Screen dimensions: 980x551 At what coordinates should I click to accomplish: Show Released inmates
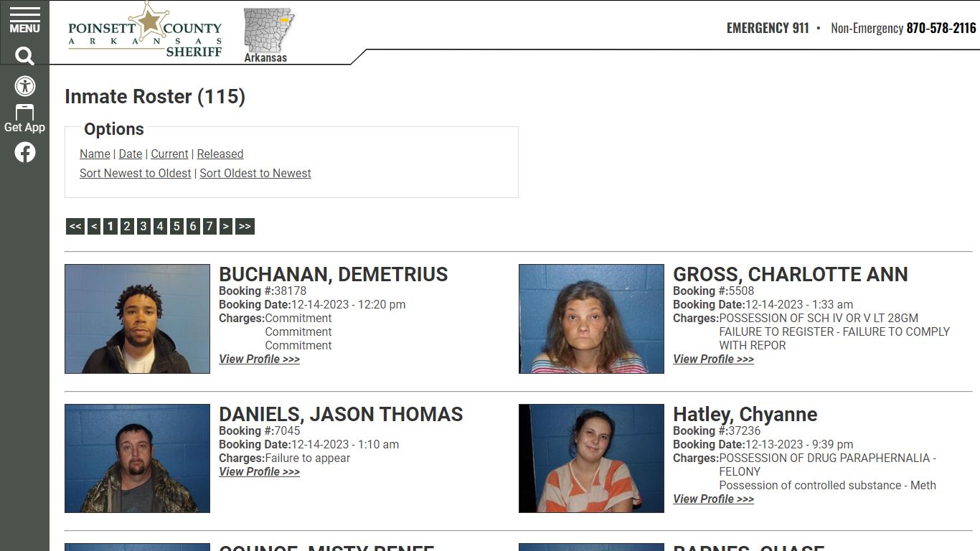point(220,154)
